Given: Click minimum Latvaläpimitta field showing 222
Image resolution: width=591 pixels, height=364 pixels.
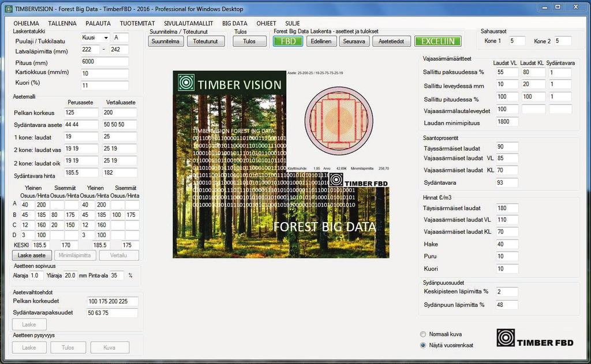Looking at the screenshot, I should point(90,50).
